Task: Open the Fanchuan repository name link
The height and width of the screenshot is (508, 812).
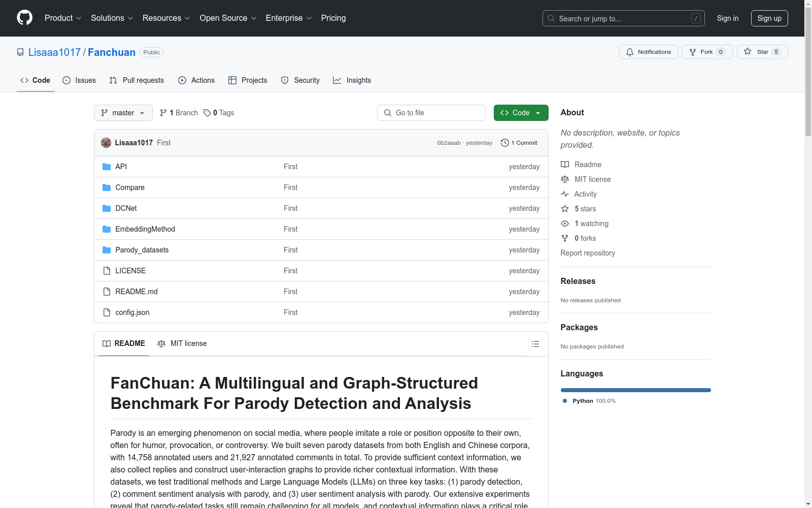Action: [112, 52]
